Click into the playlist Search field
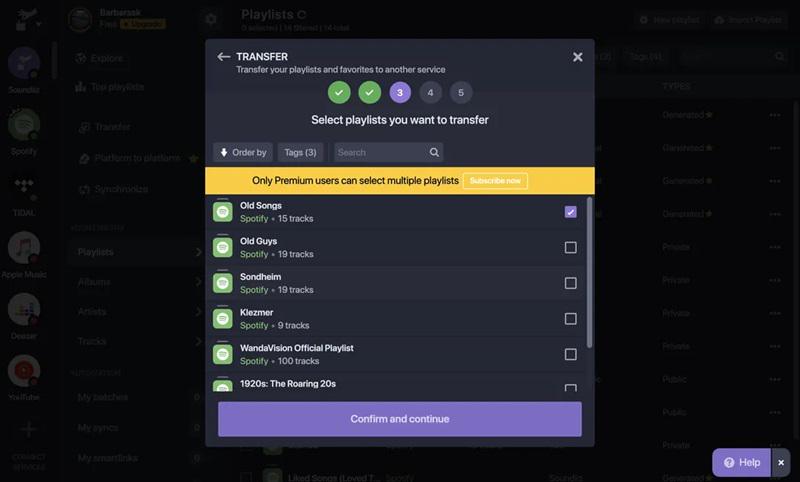 coord(380,152)
